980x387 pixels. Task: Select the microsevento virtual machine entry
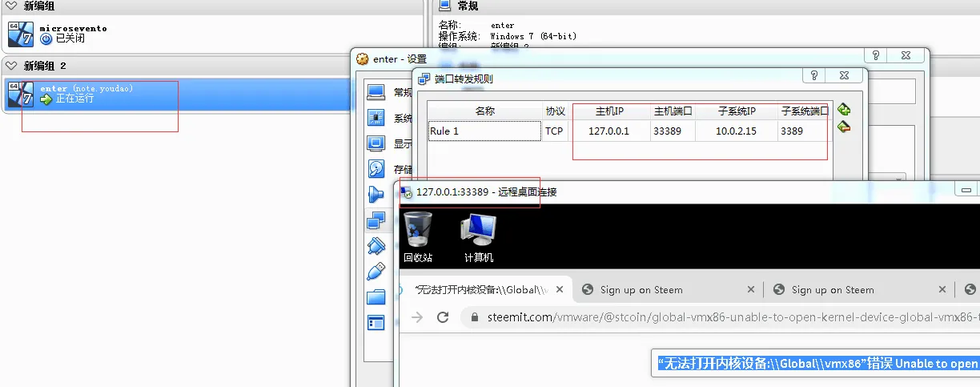click(211, 34)
